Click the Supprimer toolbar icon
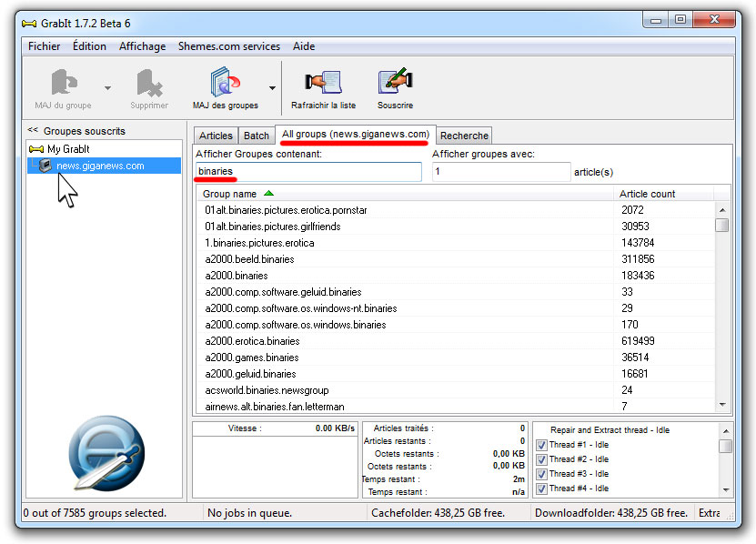The image size is (756, 544). (149, 83)
